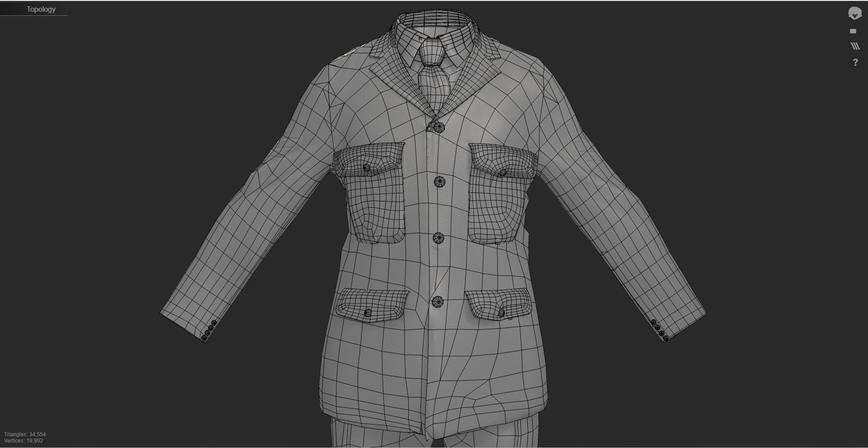Click the Vertices: 19,992 count

(24, 441)
